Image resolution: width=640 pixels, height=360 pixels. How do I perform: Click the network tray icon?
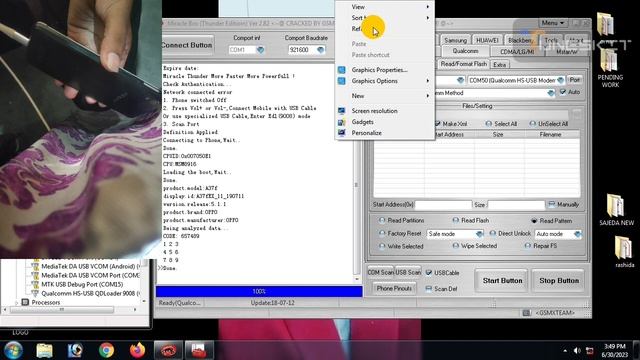[x=590, y=351]
